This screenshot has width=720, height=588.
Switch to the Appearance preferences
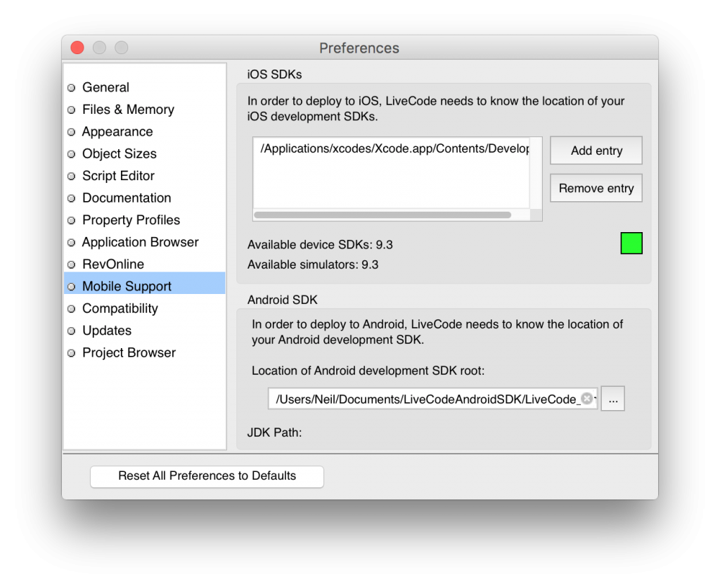[117, 132]
